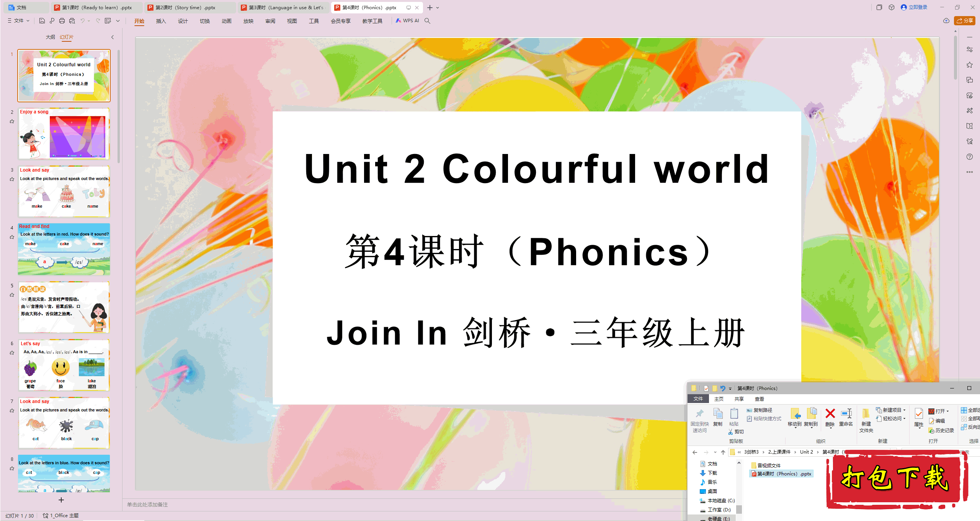Screen dimensions: 980x521
Task: Open the 放映 ribbon tab
Action: click(248, 21)
